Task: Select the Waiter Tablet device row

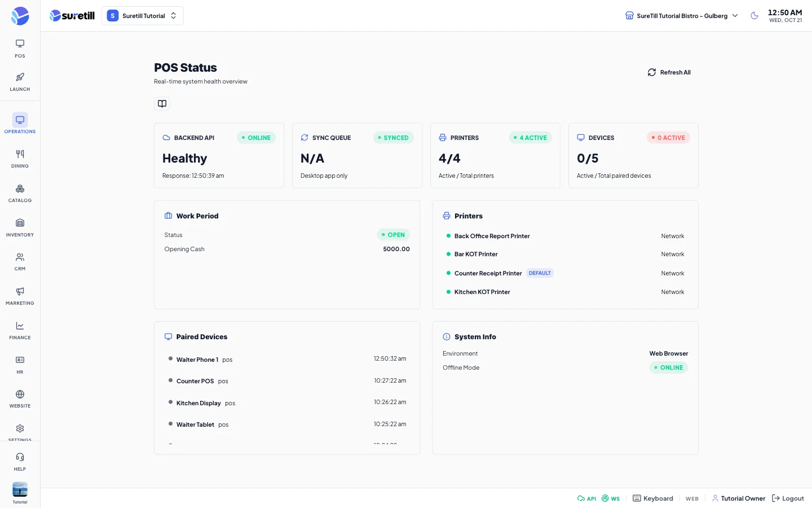Action: pyautogui.click(x=287, y=424)
